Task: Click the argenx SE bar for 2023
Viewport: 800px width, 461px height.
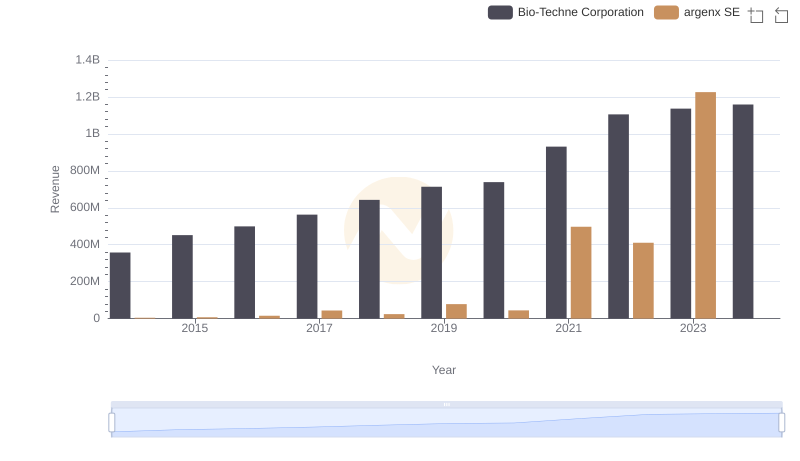Action: (705, 205)
